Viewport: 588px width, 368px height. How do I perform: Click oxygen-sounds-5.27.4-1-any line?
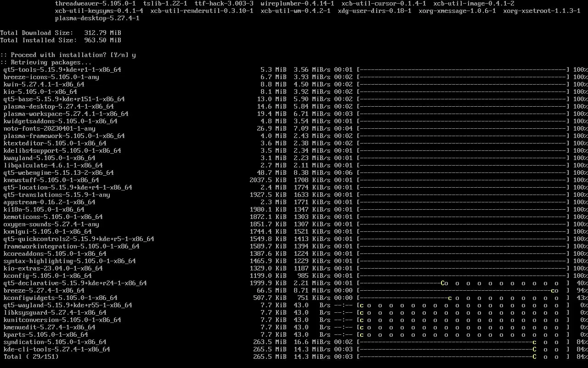point(51,224)
